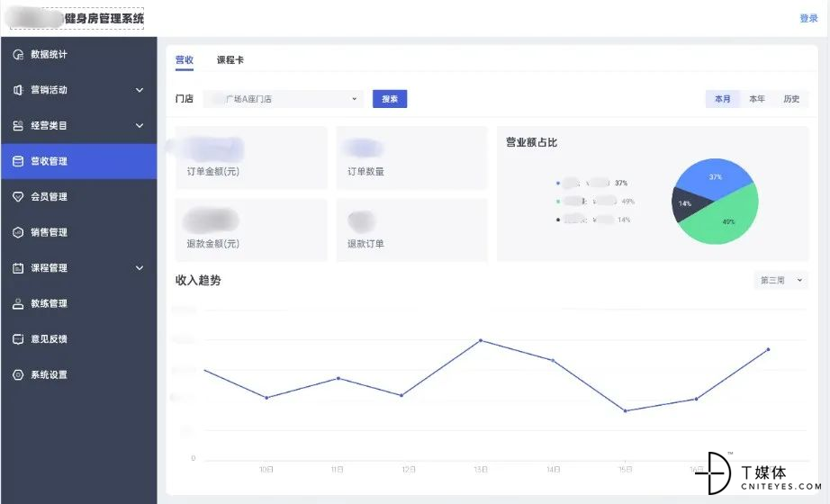Click the 销售管理 hexagon icon
830x504 pixels.
(18, 232)
